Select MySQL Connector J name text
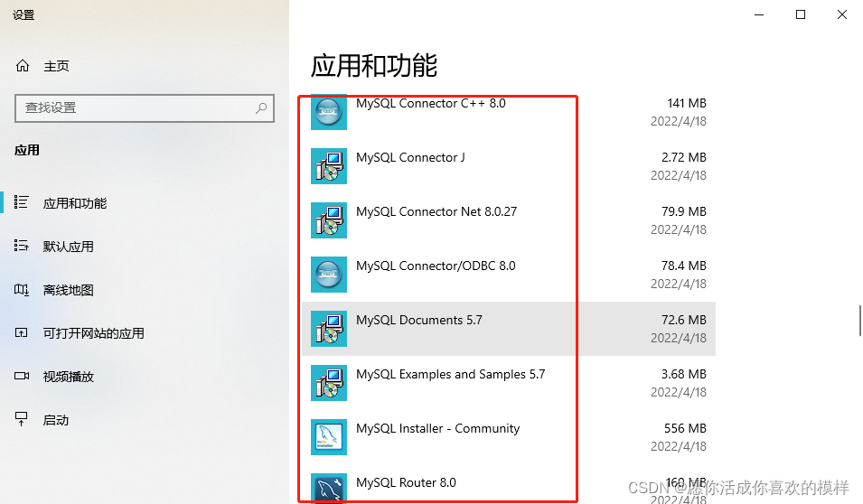This screenshot has width=863, height=504. [410, 157]
